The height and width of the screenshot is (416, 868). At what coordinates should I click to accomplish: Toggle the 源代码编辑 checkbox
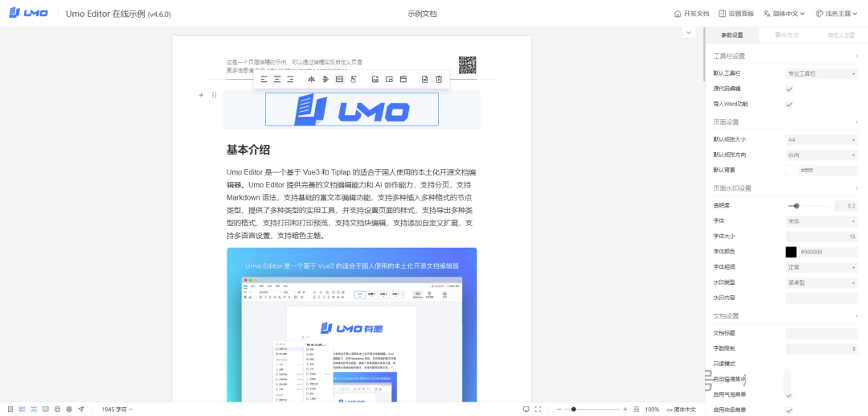pyautogui.click(x=789, y=89)
